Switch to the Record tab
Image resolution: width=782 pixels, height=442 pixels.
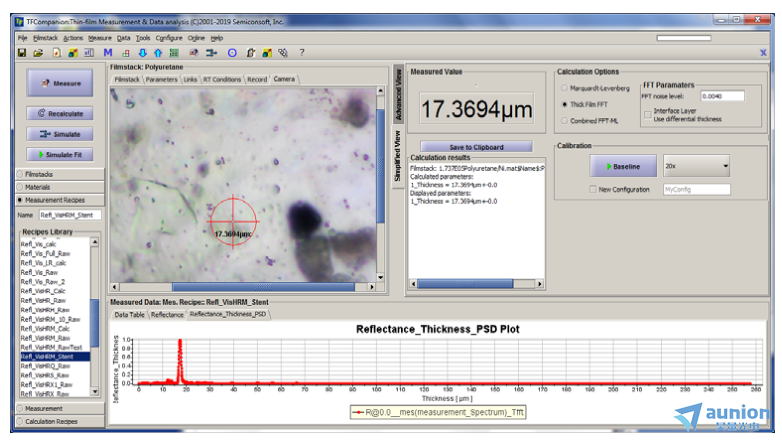(257, 79)
